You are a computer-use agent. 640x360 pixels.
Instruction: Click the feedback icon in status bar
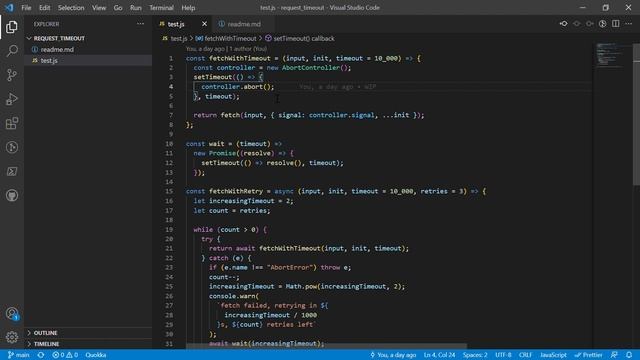click(x=614, y=355)
